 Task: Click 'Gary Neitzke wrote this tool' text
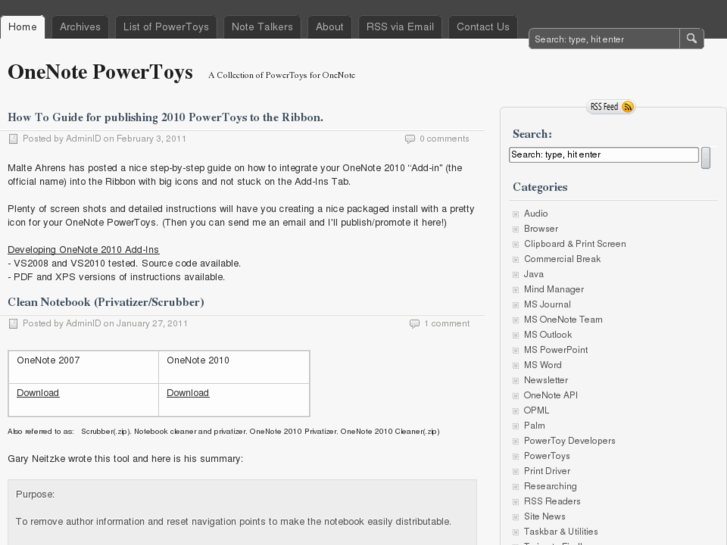(125, 459)
